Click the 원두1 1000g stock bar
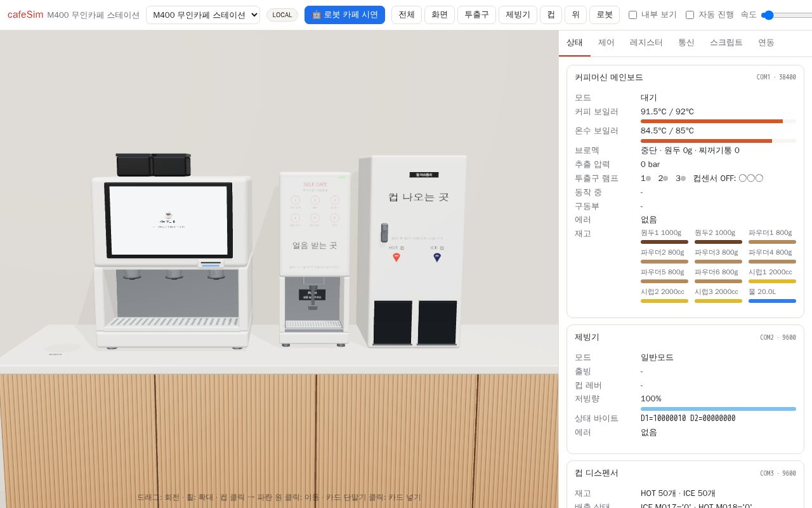This screenshot has width=812, height=508. pyautogui.click(x=664, y=242)
